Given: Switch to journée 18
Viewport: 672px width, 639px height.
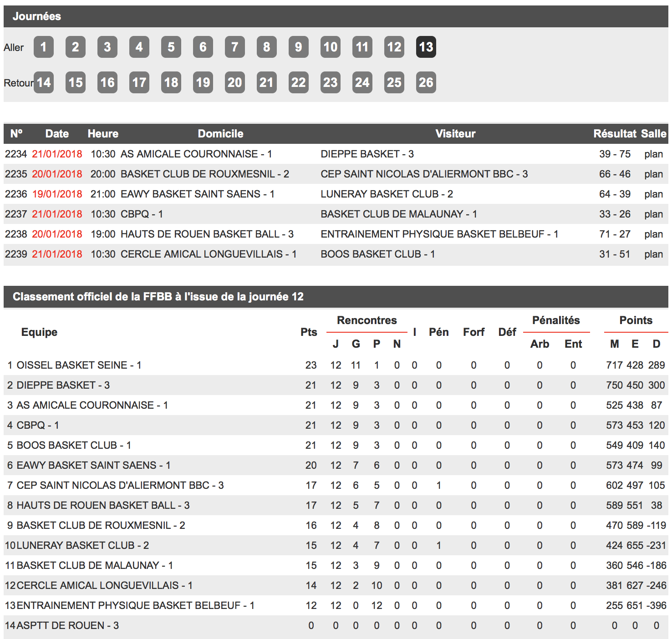Looking at the screenshot, I should (171, 82).
